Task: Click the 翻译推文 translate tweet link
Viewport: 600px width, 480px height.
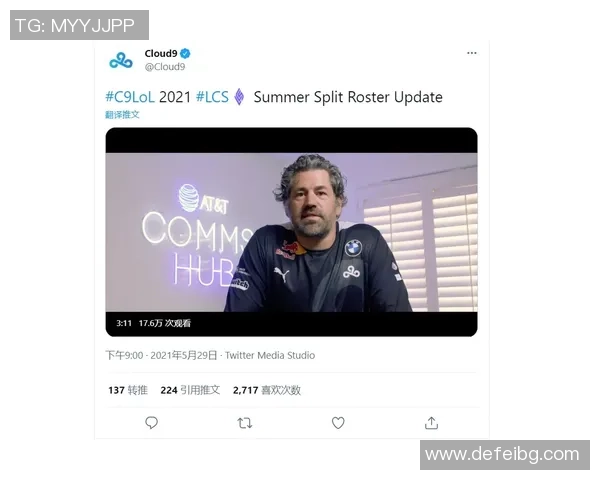Action: tap(122, 114)
